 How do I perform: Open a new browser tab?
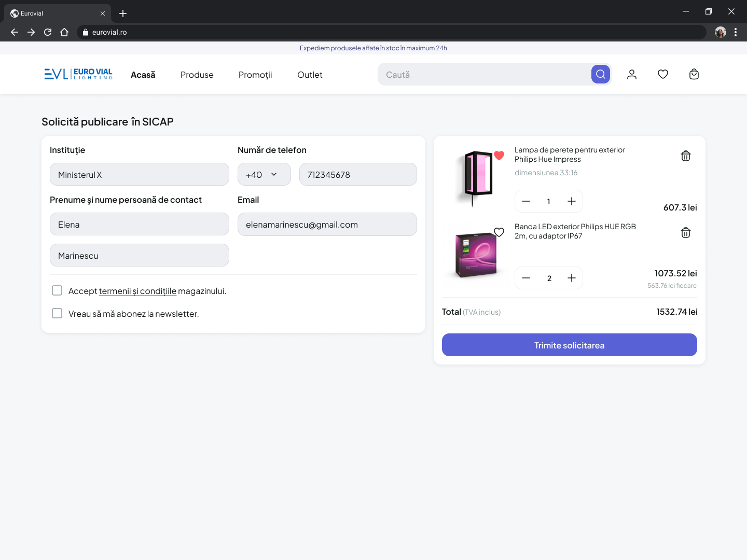123,13
